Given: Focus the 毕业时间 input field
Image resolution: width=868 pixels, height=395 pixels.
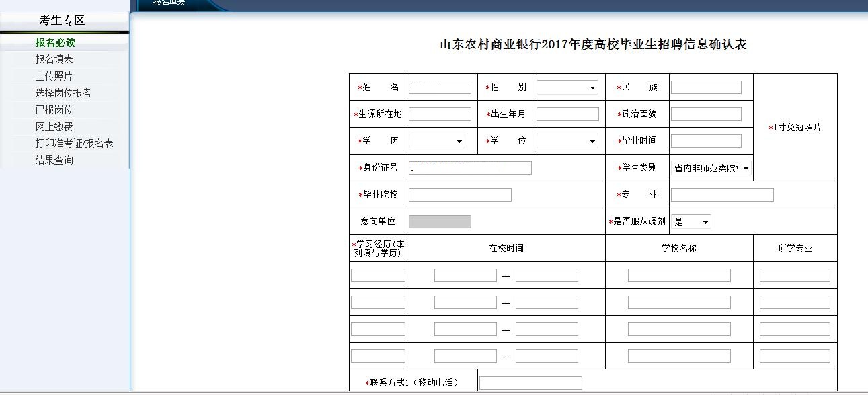Looking at the screenshot, I should (x=706, y=141).
